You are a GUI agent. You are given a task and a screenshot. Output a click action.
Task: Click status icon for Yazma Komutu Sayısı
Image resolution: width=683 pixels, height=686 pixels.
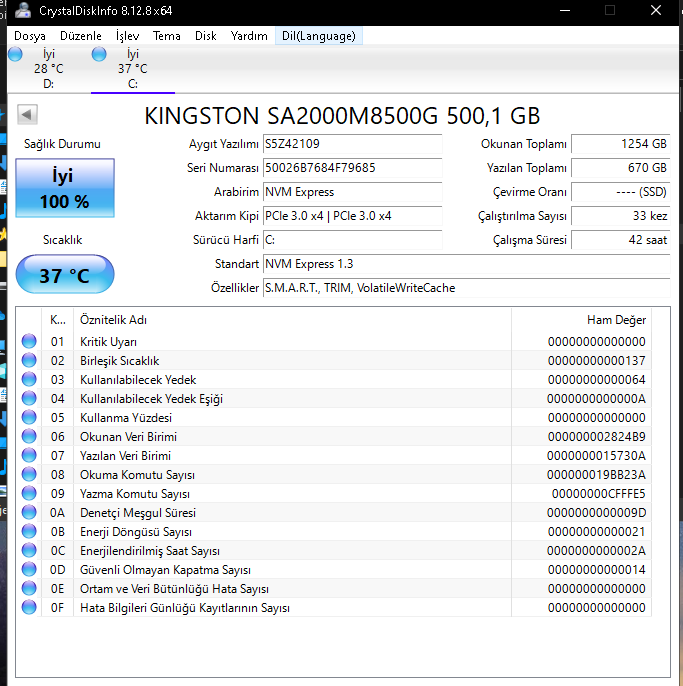click(29, 494)
